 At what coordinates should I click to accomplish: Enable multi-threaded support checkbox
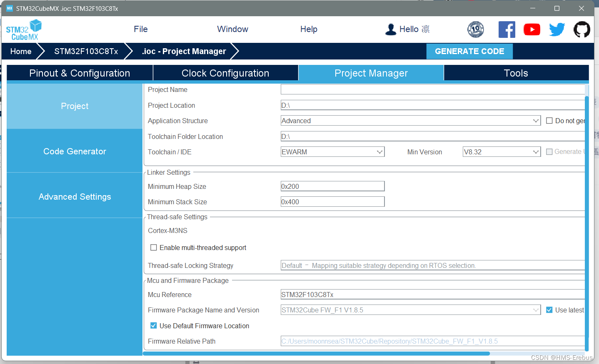coord(153,248)
